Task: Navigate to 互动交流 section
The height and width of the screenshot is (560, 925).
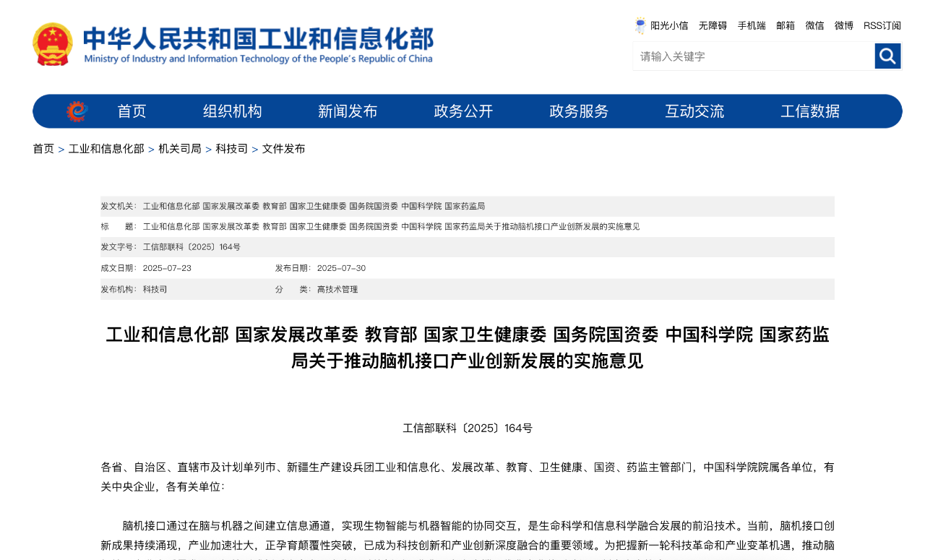Action: click(x=694, y=111)
